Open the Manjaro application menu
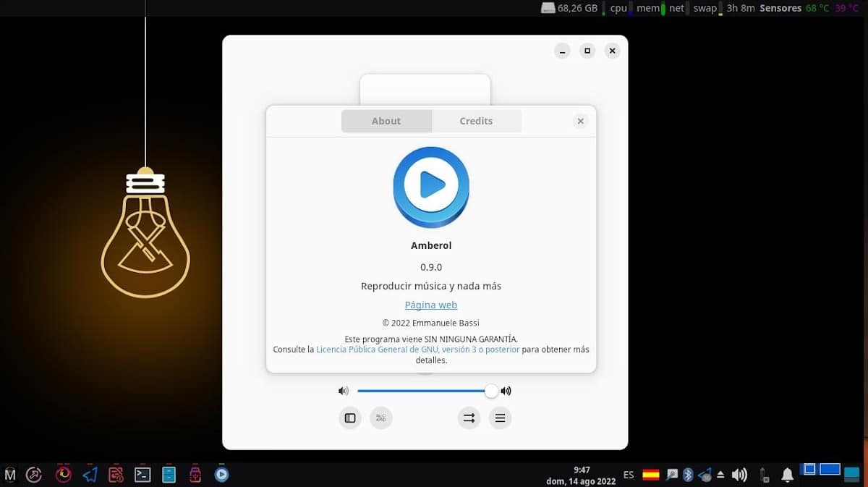 point(10,475)
